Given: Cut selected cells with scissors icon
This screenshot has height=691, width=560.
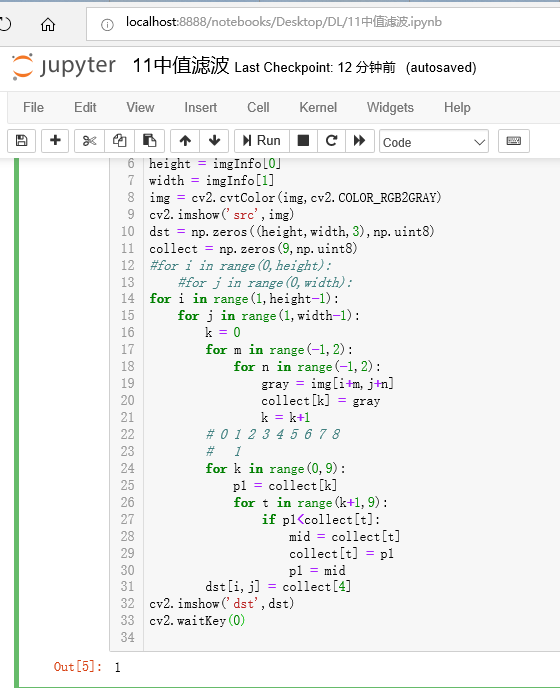Looking at the screenshot, I should pyautogui.click(x=89, y=141).
